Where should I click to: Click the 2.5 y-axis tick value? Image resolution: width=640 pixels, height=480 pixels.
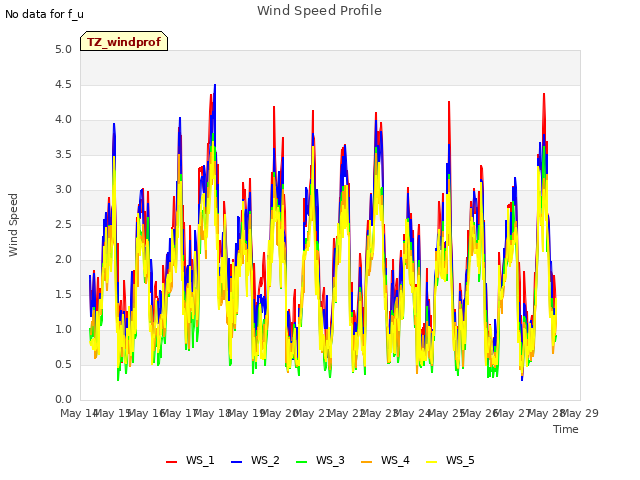click(63, 225)
